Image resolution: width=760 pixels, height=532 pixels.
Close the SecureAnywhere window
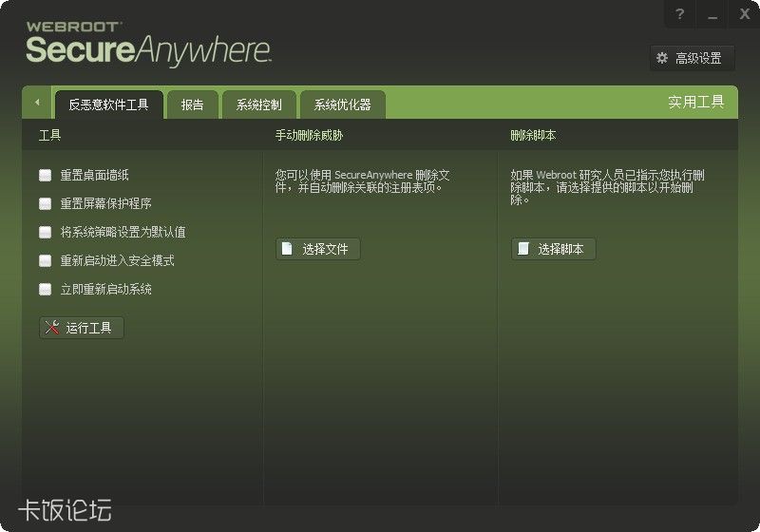[x=744, y=14]
